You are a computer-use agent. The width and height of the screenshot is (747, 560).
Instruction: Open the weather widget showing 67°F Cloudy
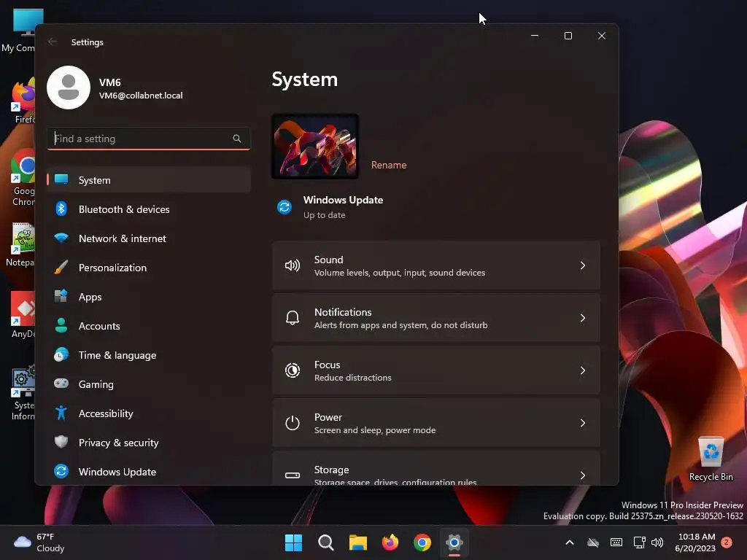(39, 542)
